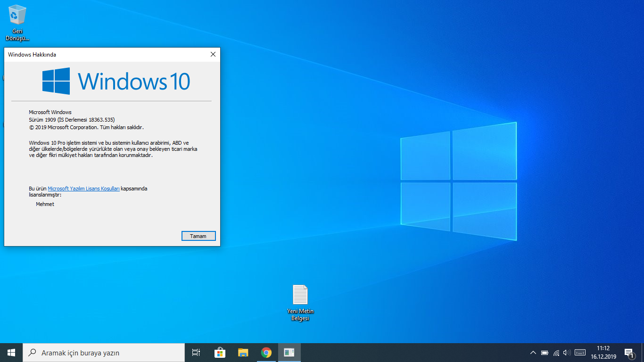This screenshot has height=362, width=644.
Task: Open the Microsoft Yazılım Lisans Koşulları link
Action: [84, 189]
